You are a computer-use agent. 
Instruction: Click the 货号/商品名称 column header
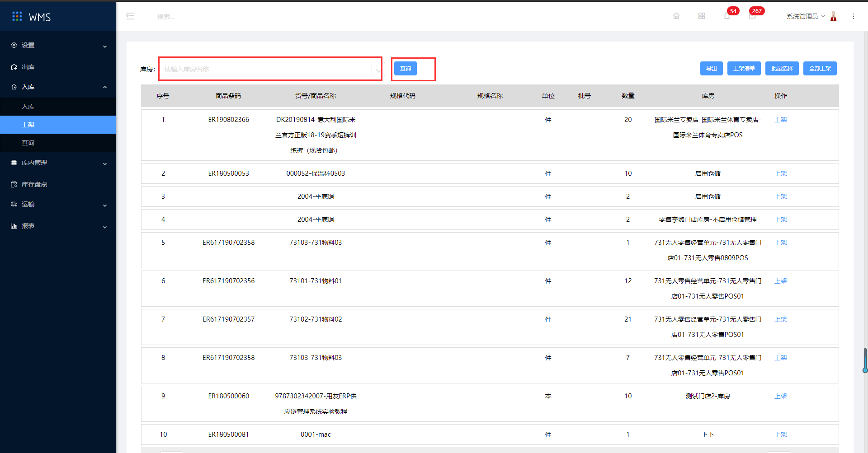[x=316, y=96]
